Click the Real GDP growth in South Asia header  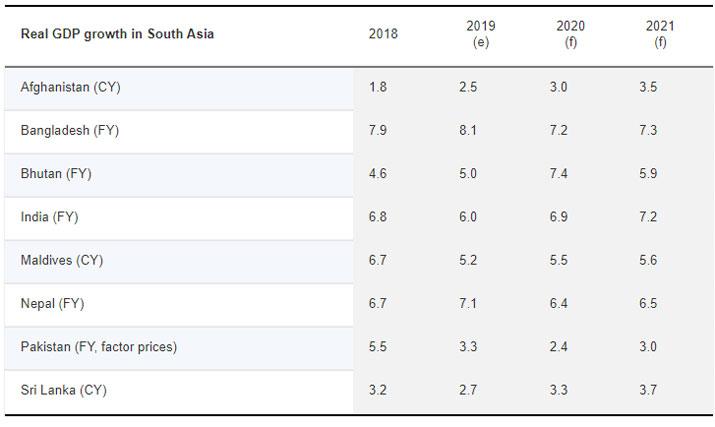(117, 34)
